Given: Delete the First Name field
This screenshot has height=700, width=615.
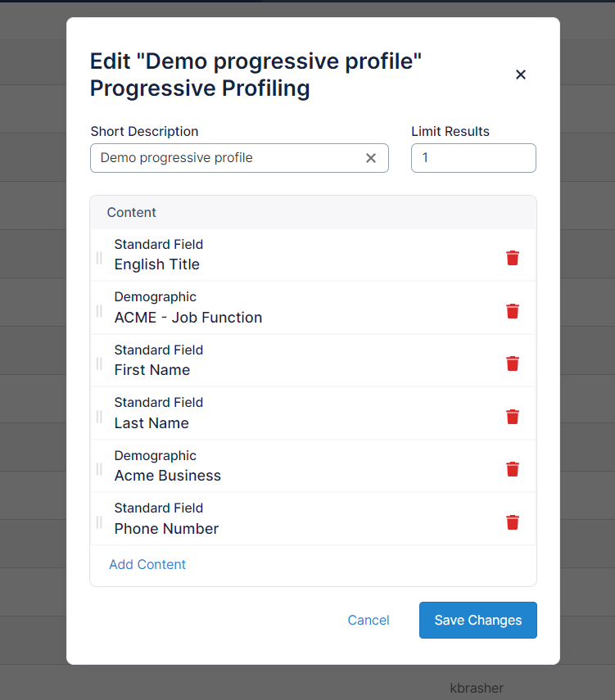Looking at the screenshot, I should 513,364.
